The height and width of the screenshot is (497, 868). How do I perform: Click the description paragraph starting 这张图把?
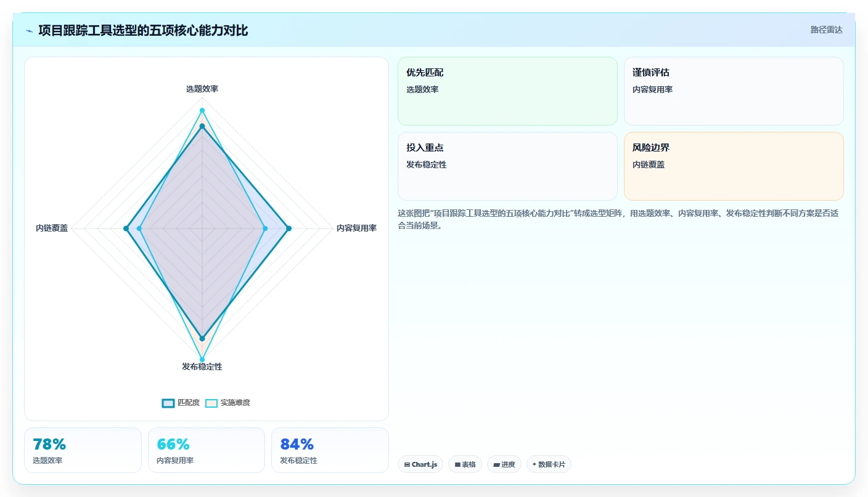click(x=618, y=219)
